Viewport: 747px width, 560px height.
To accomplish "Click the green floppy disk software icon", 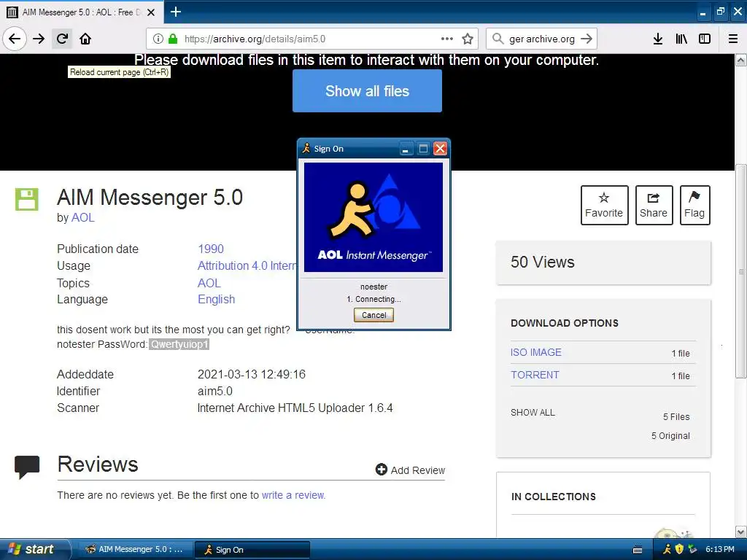I will 27,199.
